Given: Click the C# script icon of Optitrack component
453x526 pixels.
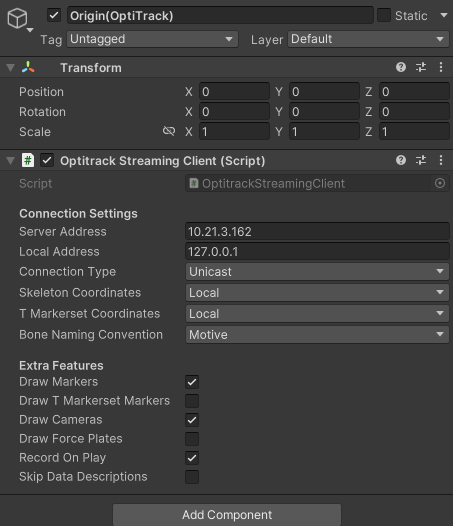Looking at the screenshot, I should click(x=28, y=160).
